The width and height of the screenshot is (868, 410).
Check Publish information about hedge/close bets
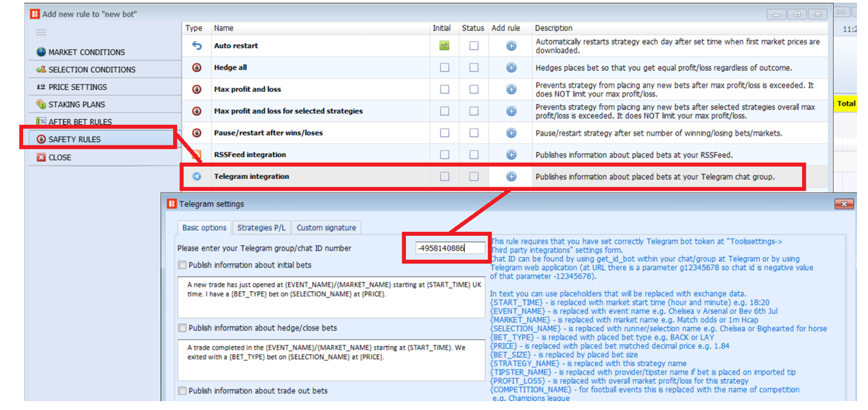pos(182,328)
